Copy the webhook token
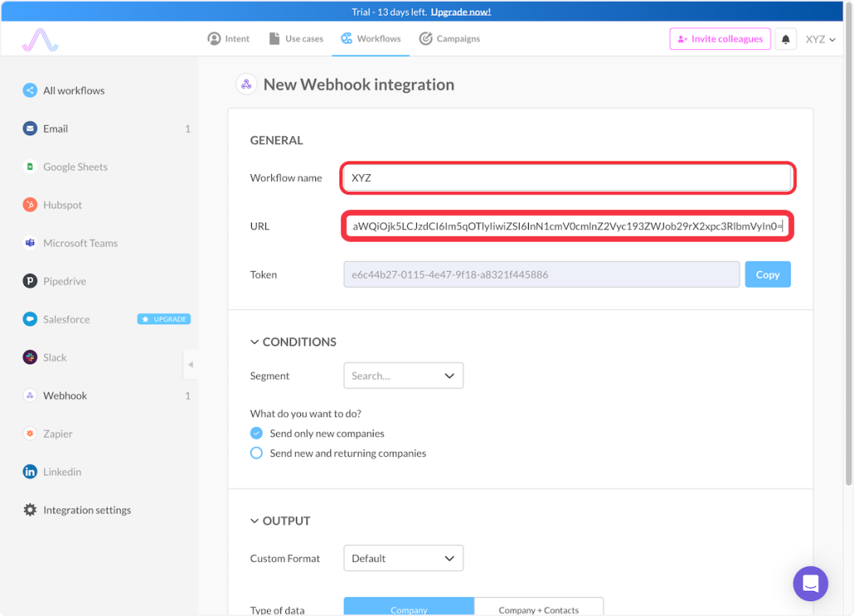Image resolution: width=854 pixels, height=616 pixels. click(767, 274)
